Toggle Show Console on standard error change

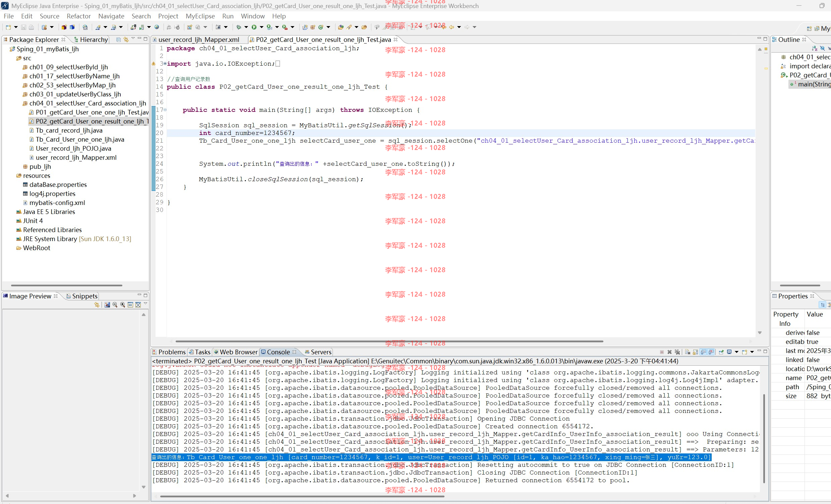[711, 352]
